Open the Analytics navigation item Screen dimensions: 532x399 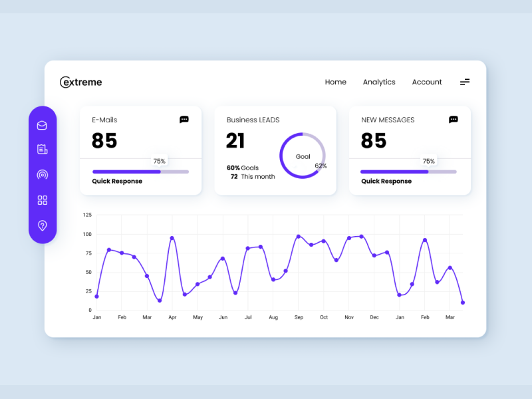pos(379,82)
